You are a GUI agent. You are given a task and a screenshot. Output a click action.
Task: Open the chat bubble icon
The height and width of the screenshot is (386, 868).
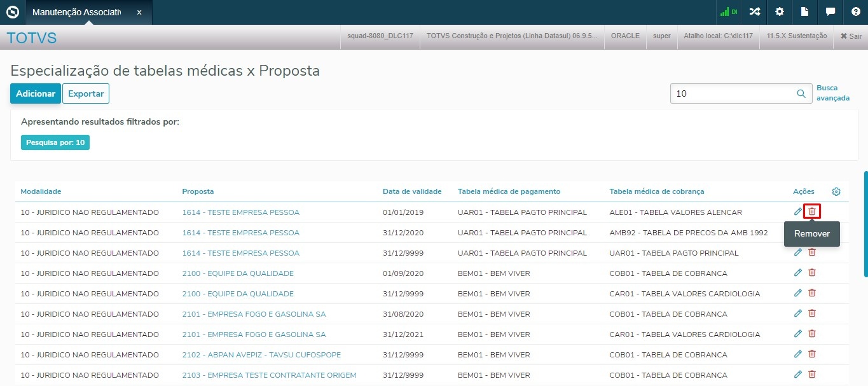coord(830,12)
